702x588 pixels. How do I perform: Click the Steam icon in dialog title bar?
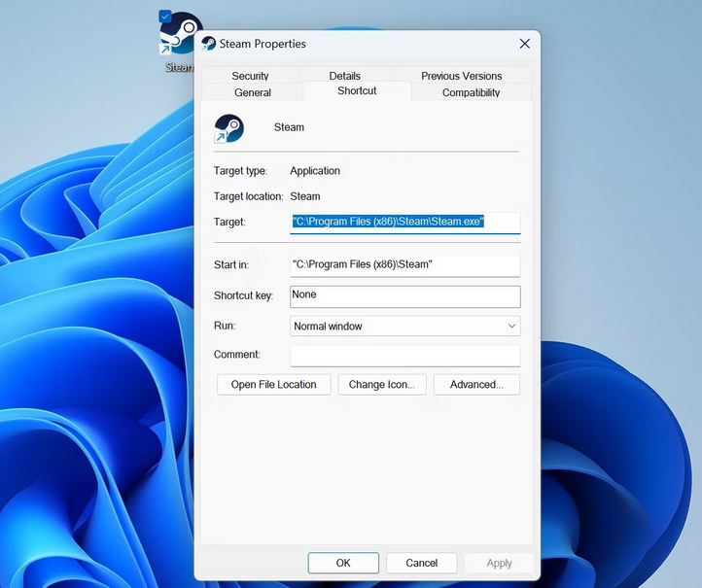pos(209,44)
